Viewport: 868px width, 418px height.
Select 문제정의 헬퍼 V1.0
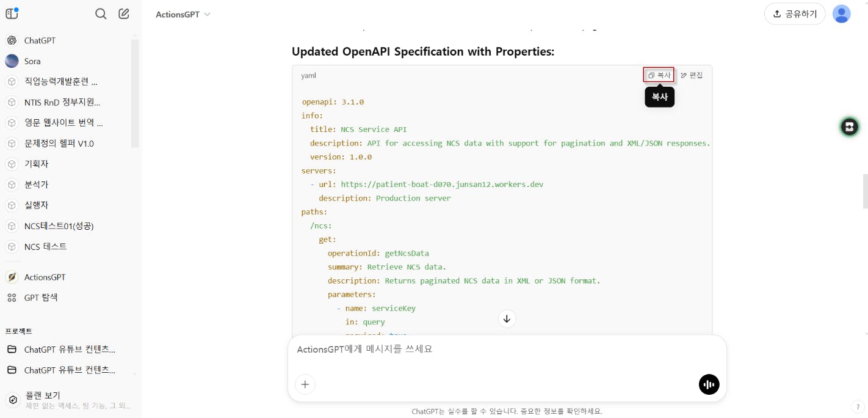point(59,144)
